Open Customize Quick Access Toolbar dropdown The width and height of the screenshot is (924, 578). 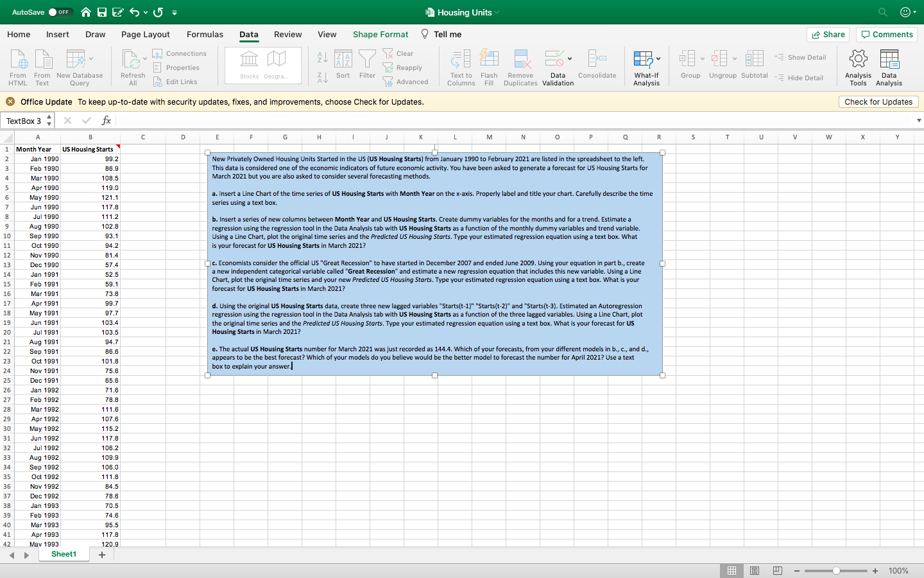(x=175, y=12)
